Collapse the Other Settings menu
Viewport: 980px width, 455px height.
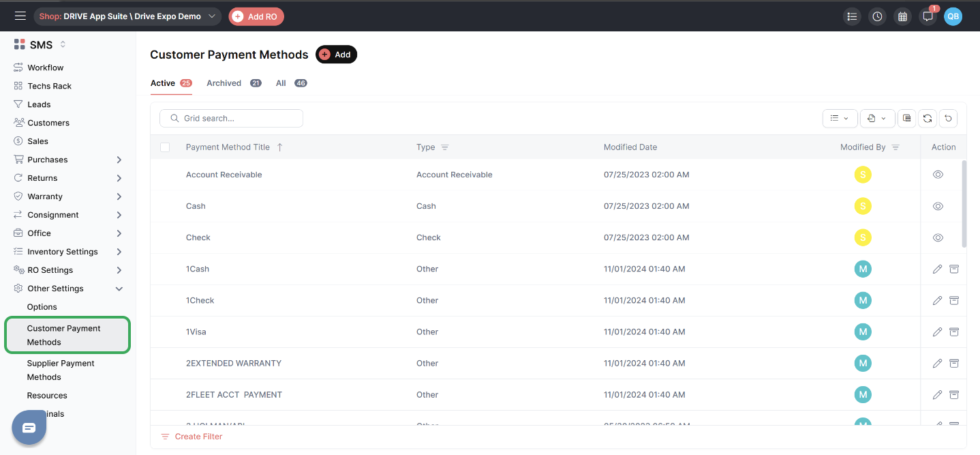[x=119, y=289]
